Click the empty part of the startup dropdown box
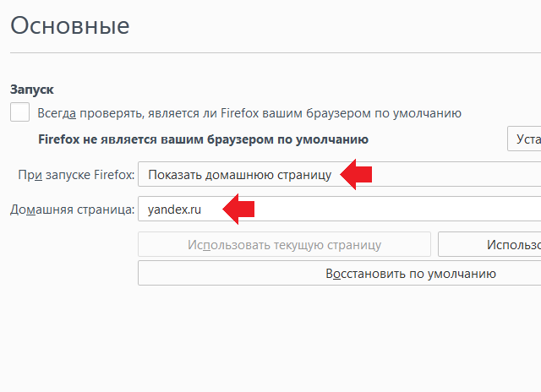 tap(456, 175)
